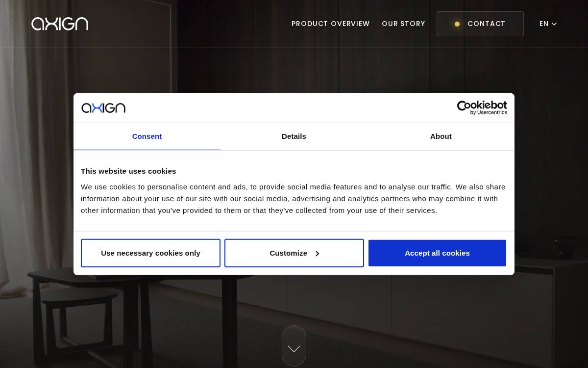This screenshot has height=368, width=588.
Task: Click the Axign logo inside the cookie dialog
Action: click(103, 108)
